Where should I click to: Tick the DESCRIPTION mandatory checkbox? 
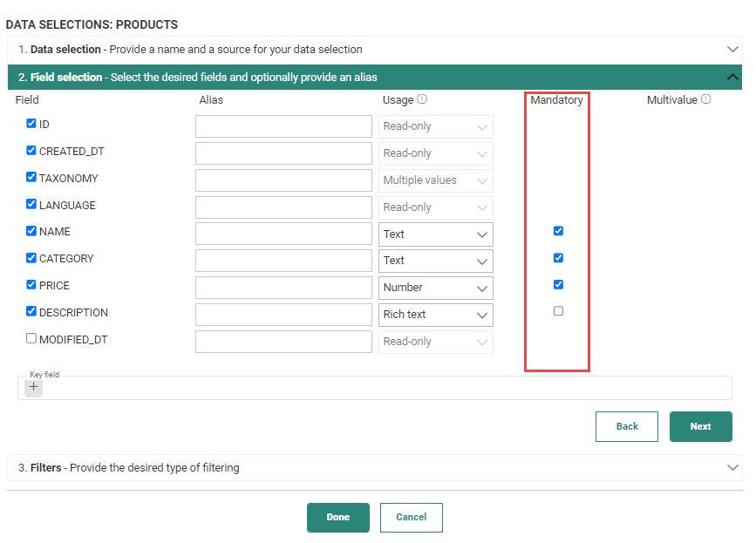click(558, 311)
